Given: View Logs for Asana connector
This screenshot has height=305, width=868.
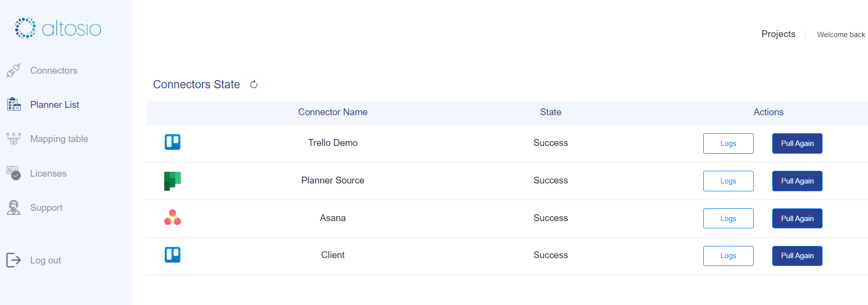Looking at the screenshot, I should [x=728, y=218].
